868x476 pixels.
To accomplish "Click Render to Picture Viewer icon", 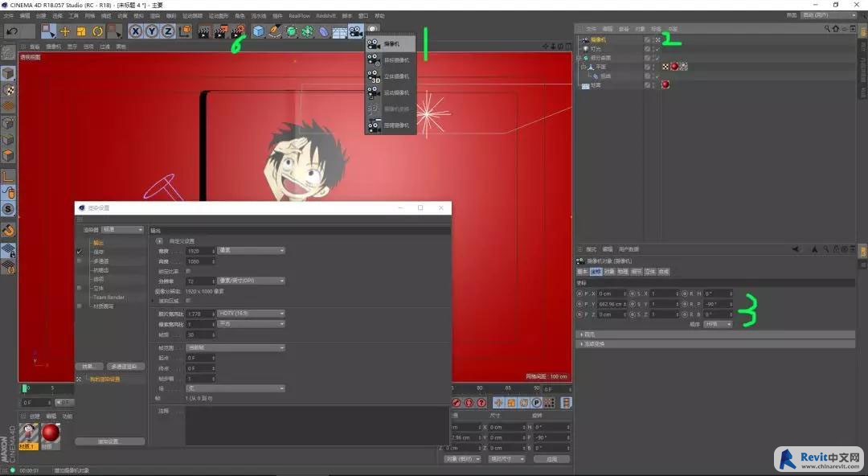I will click(221, 31).
